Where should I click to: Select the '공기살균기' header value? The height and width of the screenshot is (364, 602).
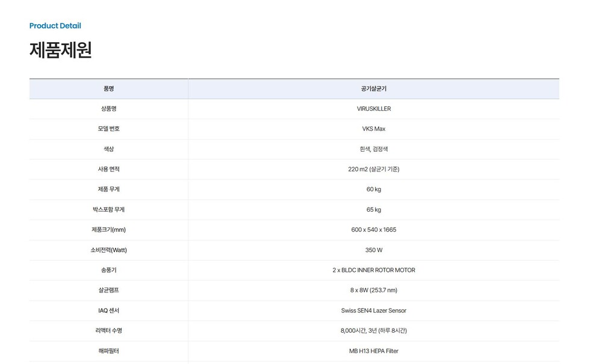pos(373,88)
